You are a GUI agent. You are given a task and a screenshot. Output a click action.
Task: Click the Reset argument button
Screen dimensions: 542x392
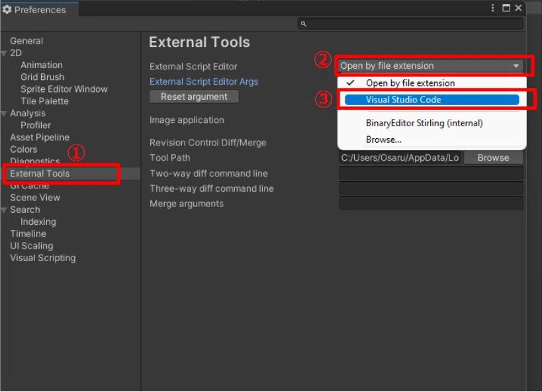(x=194, y=97)
